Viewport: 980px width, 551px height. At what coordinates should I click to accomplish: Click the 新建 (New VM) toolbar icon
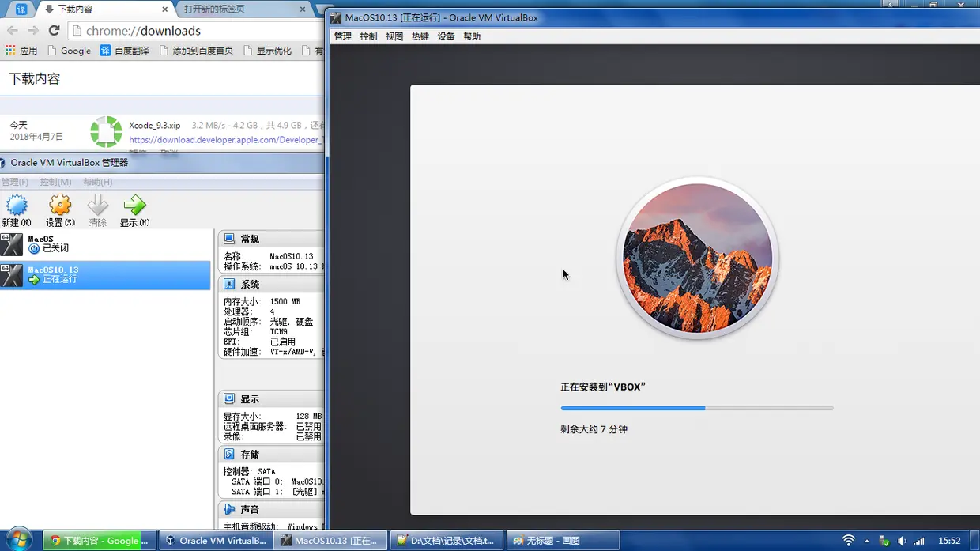[x=17, y=206]
